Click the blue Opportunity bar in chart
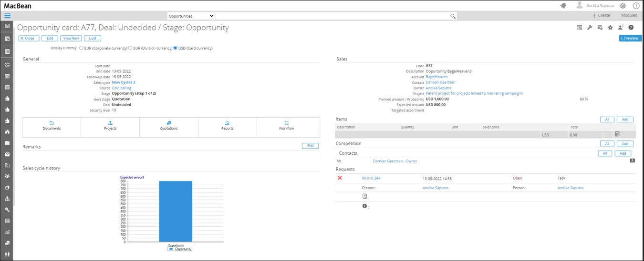 coord(176,211)
